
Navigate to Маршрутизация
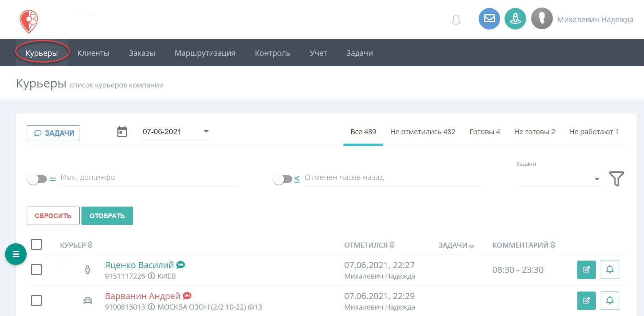[x=205, y=53]
